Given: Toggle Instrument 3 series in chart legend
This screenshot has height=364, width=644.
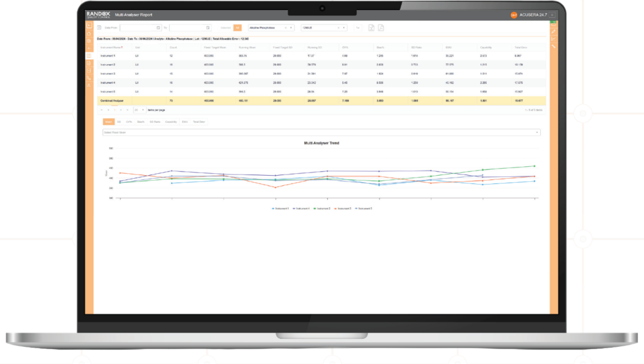Looking at the screenshot, I should (x=343, y=208).
